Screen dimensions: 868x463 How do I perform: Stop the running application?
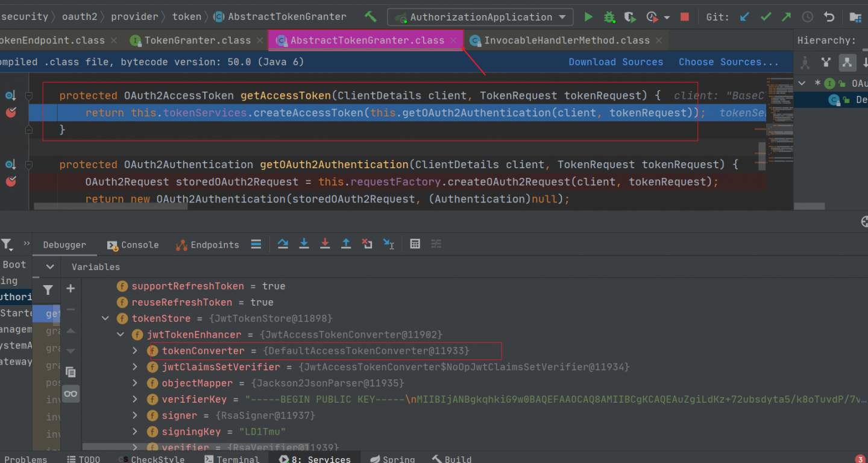tap(684, 17)
